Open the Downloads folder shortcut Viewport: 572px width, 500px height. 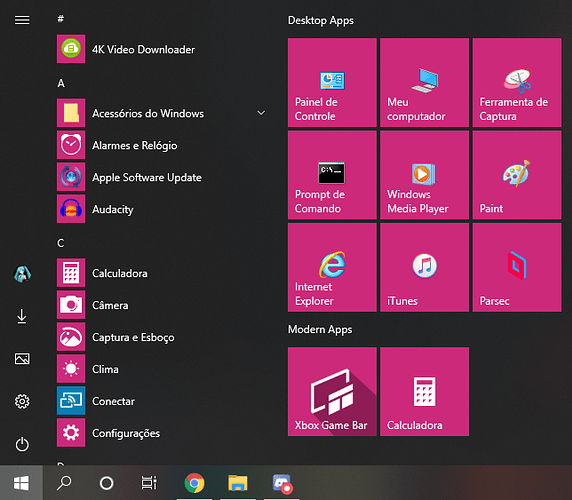pos(22,316)
